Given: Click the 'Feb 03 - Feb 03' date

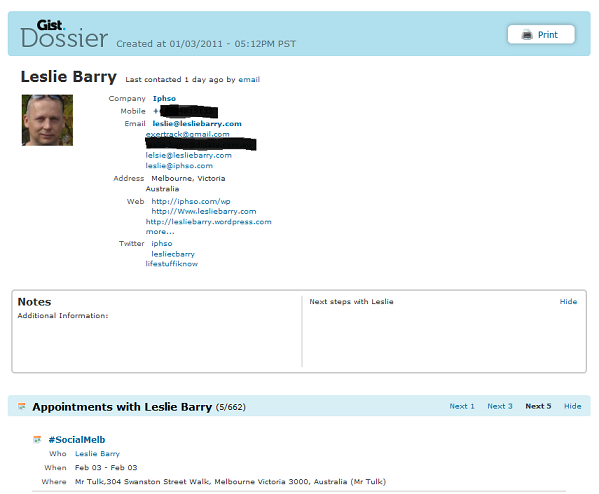Looking at the screenshot, I should 106,468.
